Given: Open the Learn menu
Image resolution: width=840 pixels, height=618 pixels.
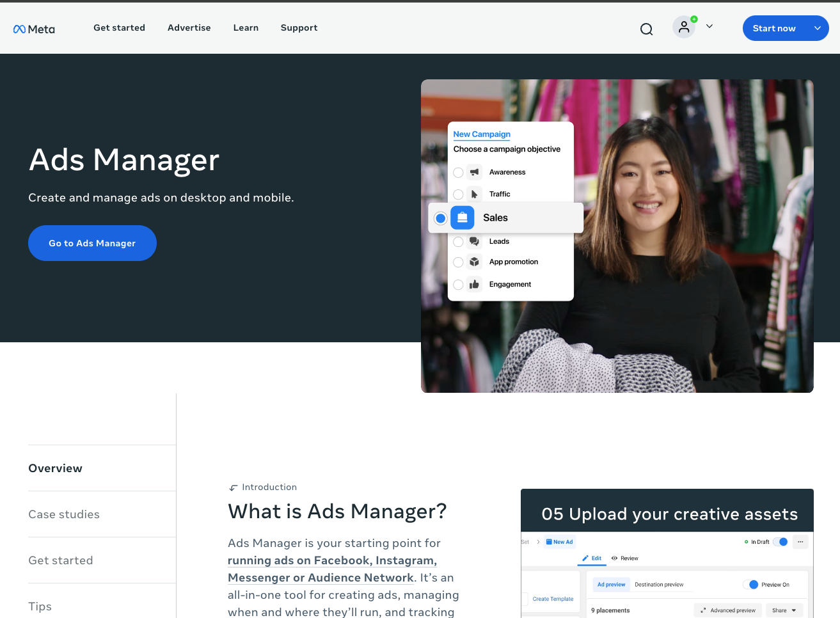Looking at the screenshot, I should 246,28.
